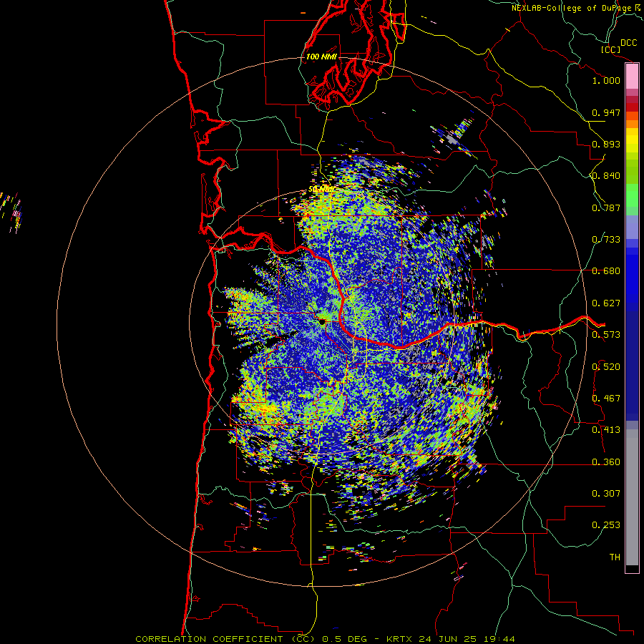
Task: Click the 0.787 color scale value
Action: point(606,208)
